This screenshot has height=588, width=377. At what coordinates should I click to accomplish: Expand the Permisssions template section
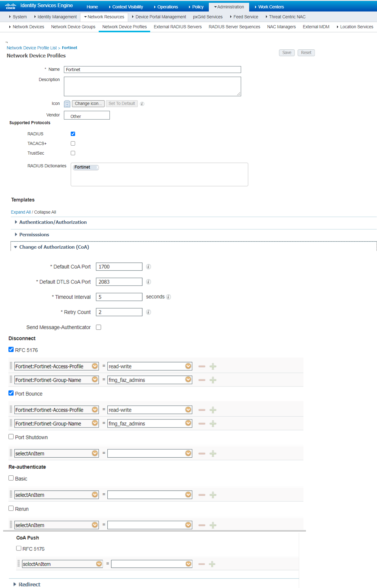(16, 235)
